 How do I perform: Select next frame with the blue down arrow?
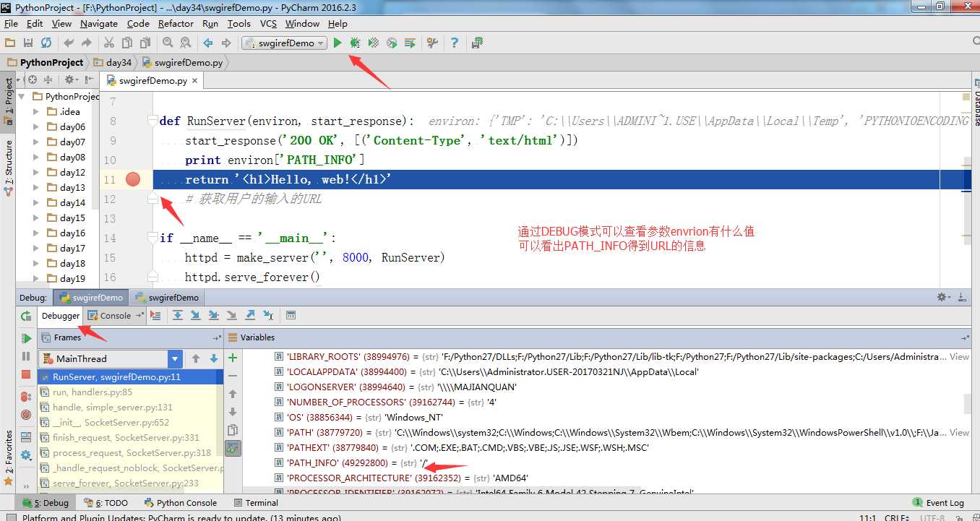[214, 358]
